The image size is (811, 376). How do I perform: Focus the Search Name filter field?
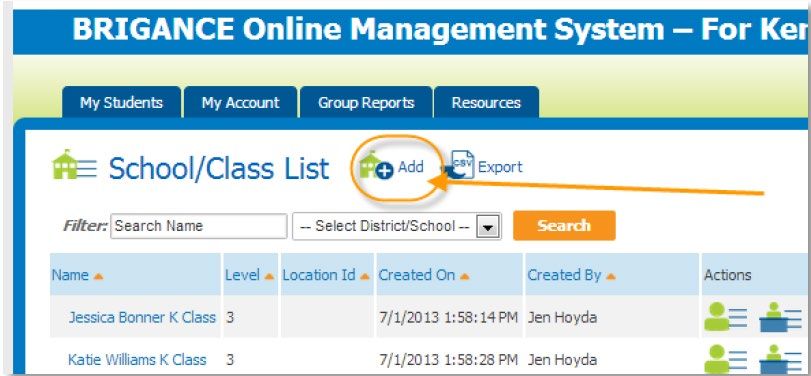[199, 226]
